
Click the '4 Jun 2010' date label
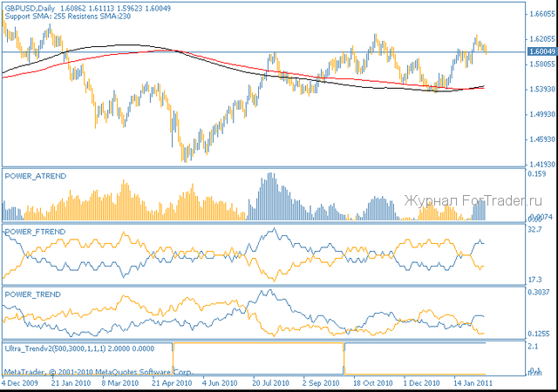(220, 383)
